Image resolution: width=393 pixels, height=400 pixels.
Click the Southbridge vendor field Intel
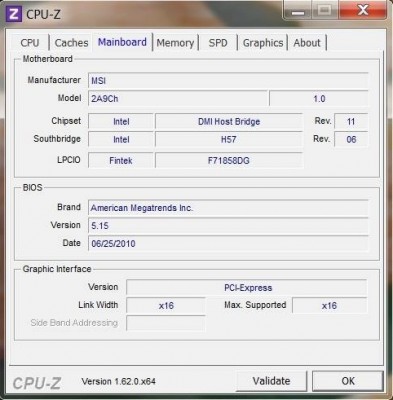tap(121, 139)
